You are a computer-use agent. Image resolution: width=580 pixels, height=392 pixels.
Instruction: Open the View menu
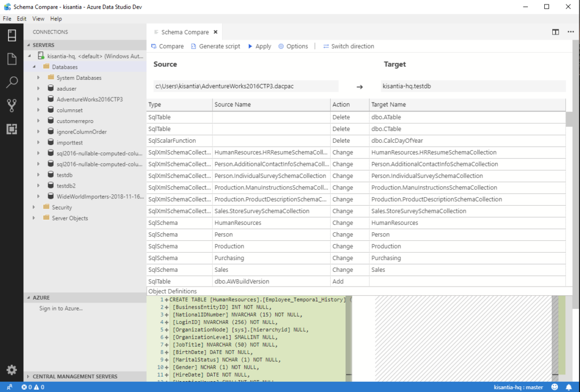[x=38, y=18]
